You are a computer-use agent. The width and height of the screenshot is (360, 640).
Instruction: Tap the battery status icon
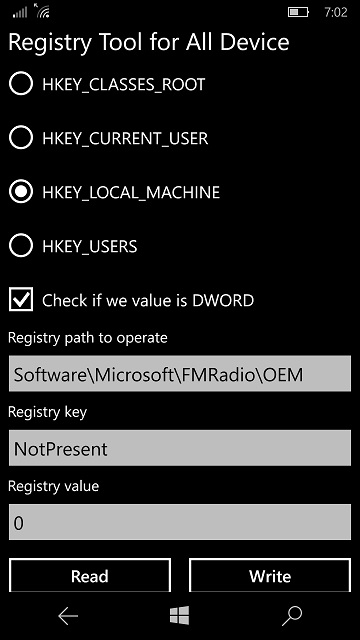tap(298, 12)
